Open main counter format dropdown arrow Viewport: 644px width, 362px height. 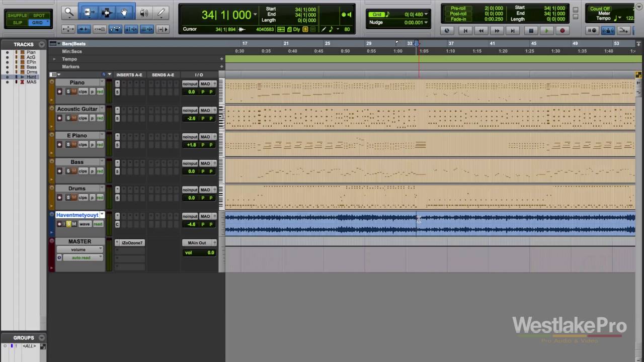pyautogui.click(x=256, y=14)
